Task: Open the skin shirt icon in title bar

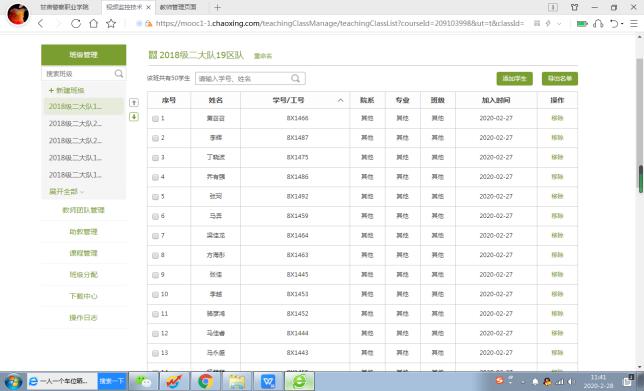Action: [x=575, y=7]
